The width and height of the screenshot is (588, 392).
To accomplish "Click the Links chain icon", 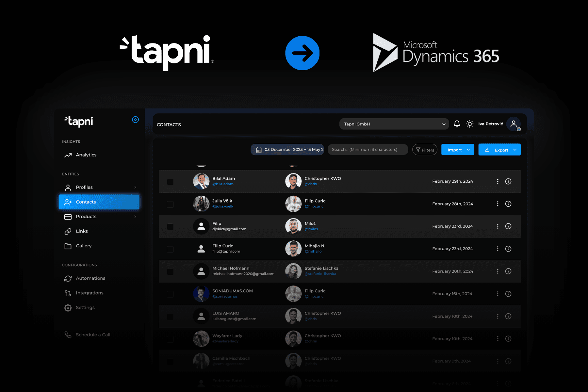I will [x=68, y=231].
